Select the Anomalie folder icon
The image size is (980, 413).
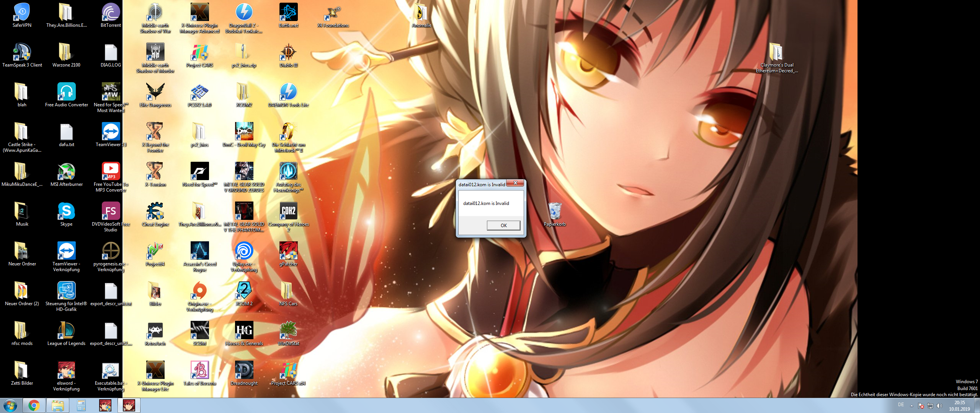421,15
